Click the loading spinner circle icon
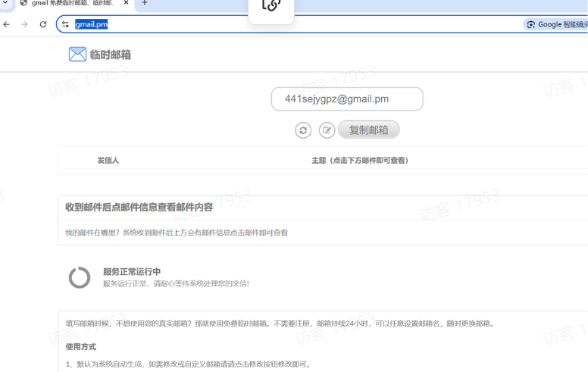 click(80, 277)
